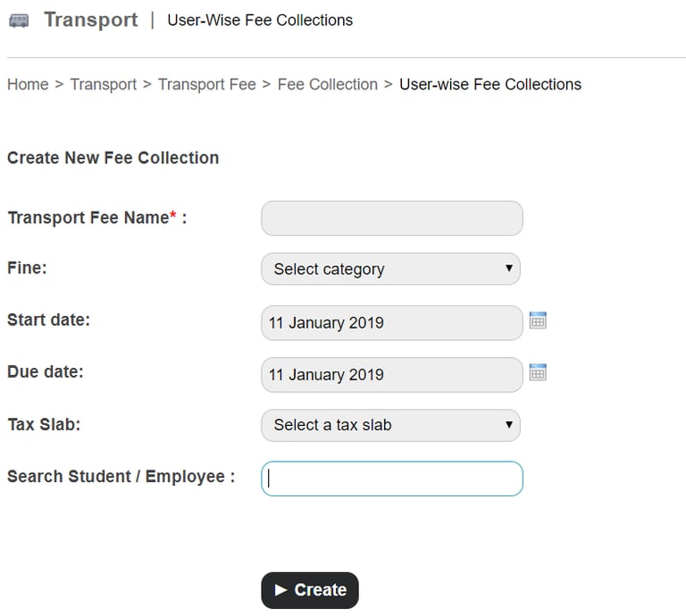Viewport: 686px width, 616px height.
Task: Return to Fee Collection breadcrumb page
Action: coord(328,85)
